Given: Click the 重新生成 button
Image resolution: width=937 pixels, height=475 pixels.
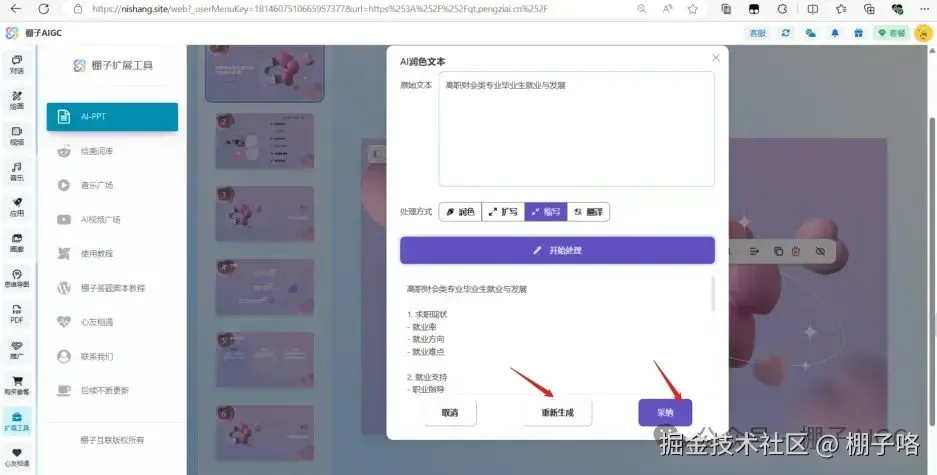Looking at the screenshot, I should tap(558, 412).
